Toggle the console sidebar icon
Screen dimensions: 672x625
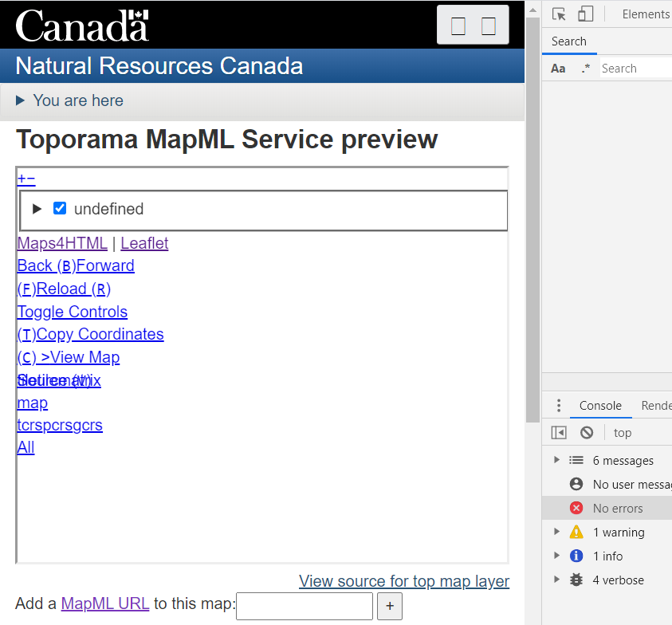tap(559, 432)
